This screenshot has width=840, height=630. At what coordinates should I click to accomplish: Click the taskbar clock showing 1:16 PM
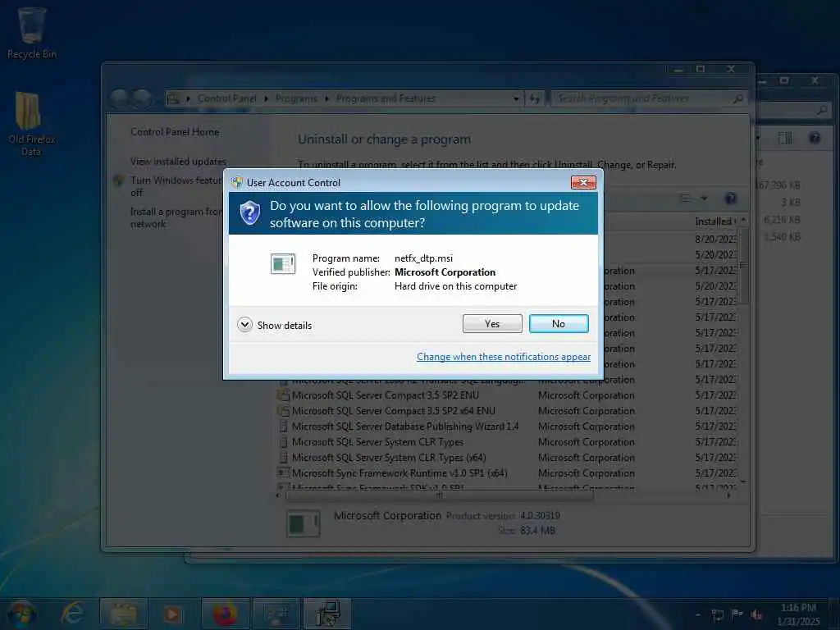(x=798, y=614)
